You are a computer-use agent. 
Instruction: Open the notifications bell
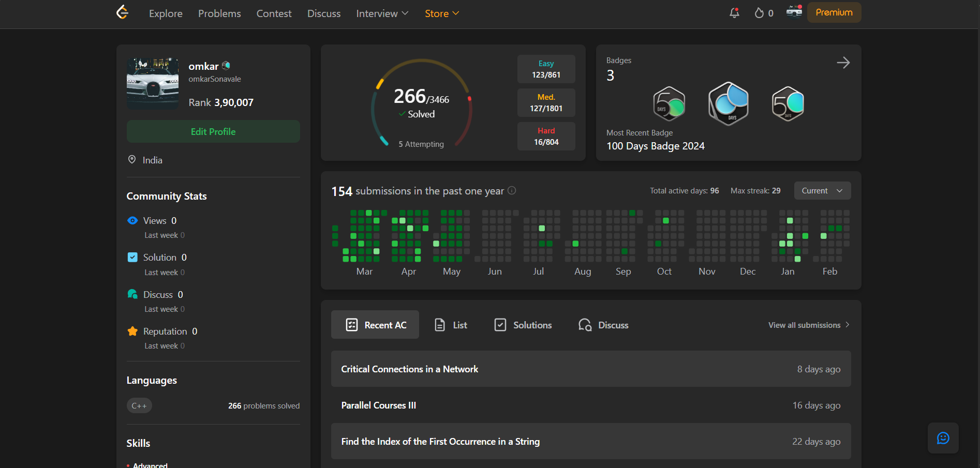coord(734,13)
